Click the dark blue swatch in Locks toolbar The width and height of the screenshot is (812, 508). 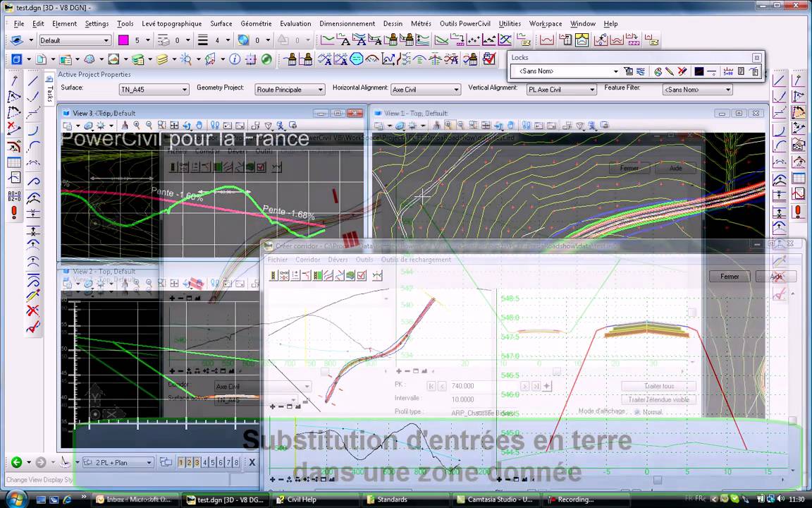[x=699, y=71]
